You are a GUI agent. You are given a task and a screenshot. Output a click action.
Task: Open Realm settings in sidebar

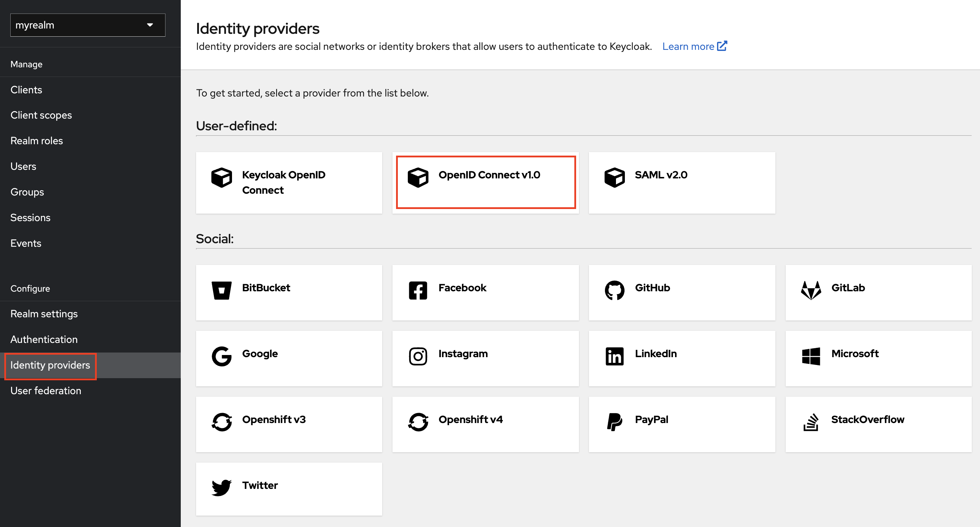pyautogui.click(x=44, y=314)
